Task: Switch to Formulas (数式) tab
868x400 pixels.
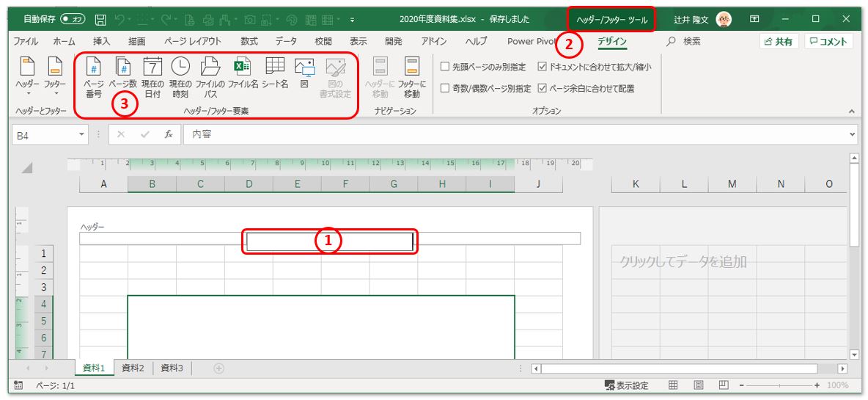Action: tap(249, 41)
